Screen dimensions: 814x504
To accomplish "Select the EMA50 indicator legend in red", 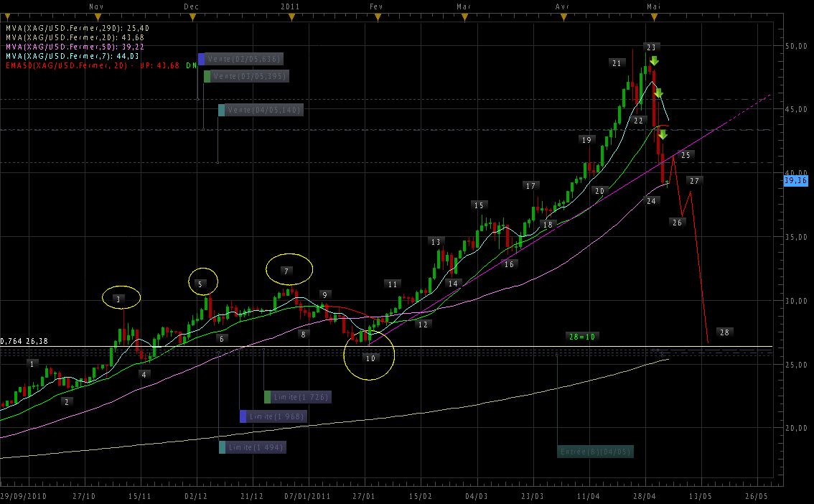I will pos(93,65).
